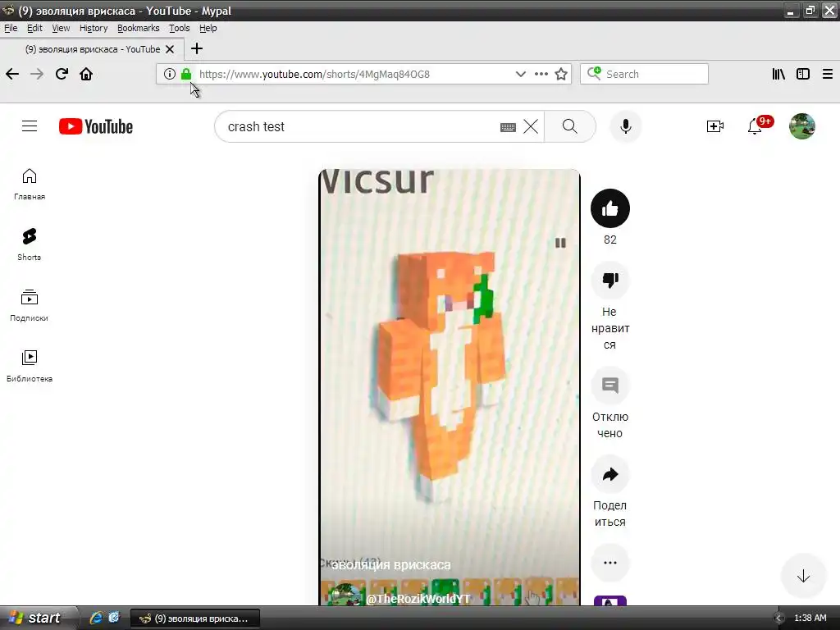Open Библиотека in the sidebar
The width and height of the screenshot is (840, 630).
(30, 365)
